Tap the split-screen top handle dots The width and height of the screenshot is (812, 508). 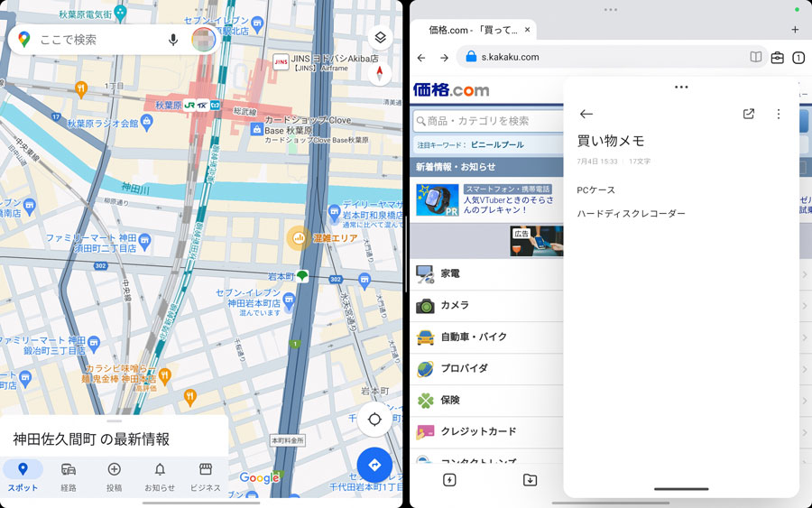tap(611, 9)
